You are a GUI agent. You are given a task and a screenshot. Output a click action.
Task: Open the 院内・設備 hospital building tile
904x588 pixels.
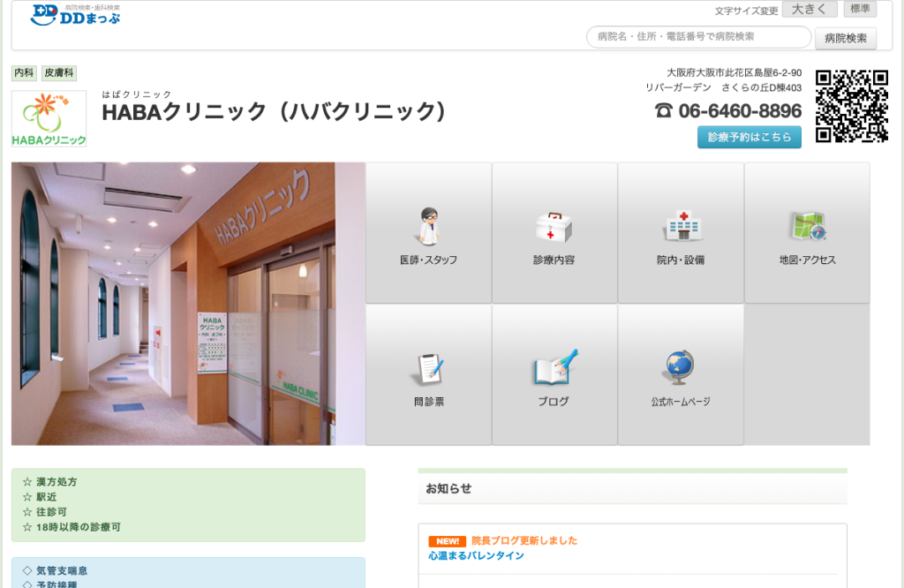(681, 232)
